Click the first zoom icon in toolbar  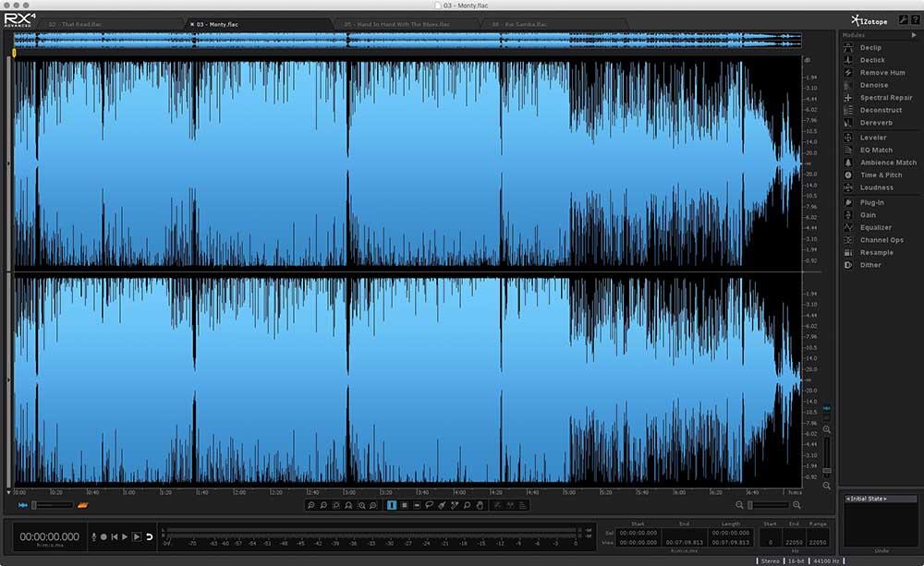coord(311,505)
